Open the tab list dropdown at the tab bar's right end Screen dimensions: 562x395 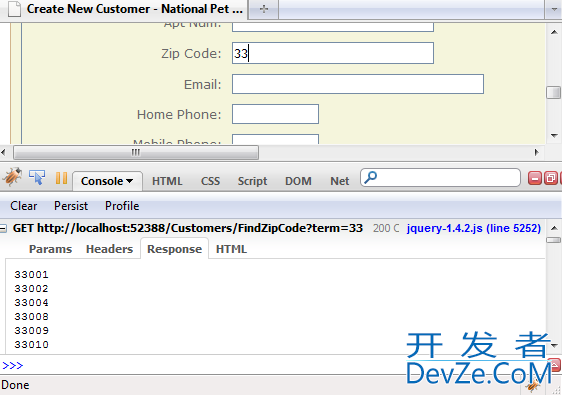coord(554,9)
